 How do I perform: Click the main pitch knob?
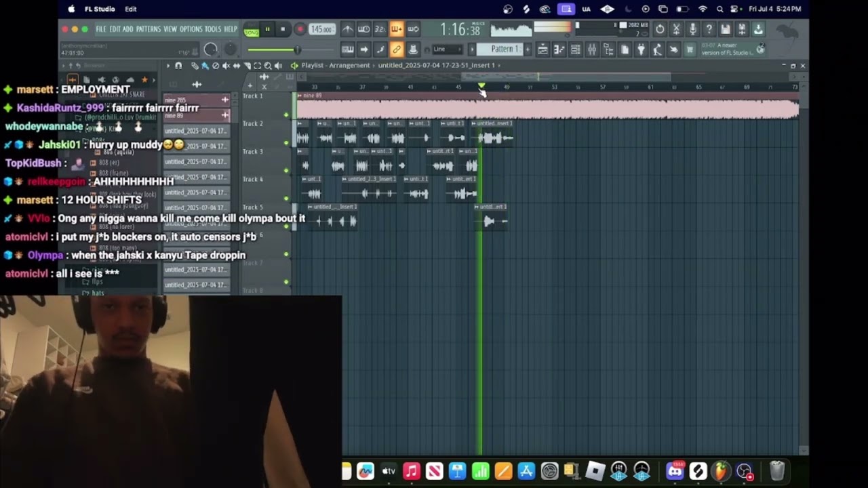[x=231, y=49]
